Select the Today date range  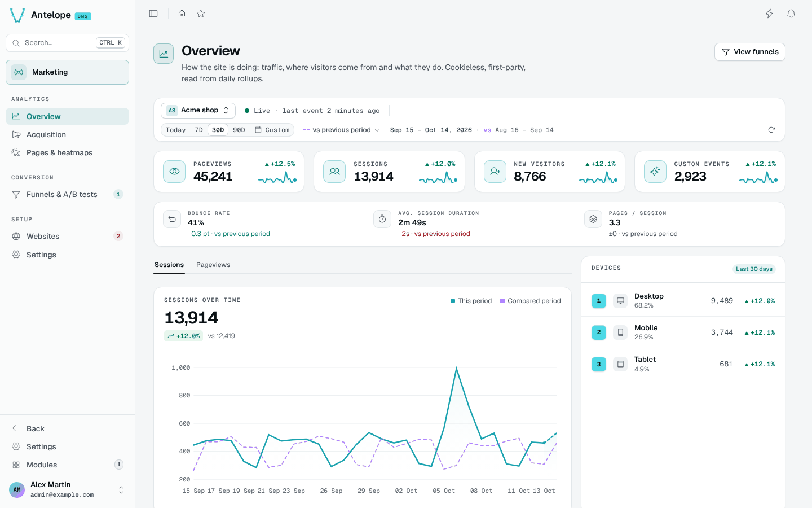176,130
